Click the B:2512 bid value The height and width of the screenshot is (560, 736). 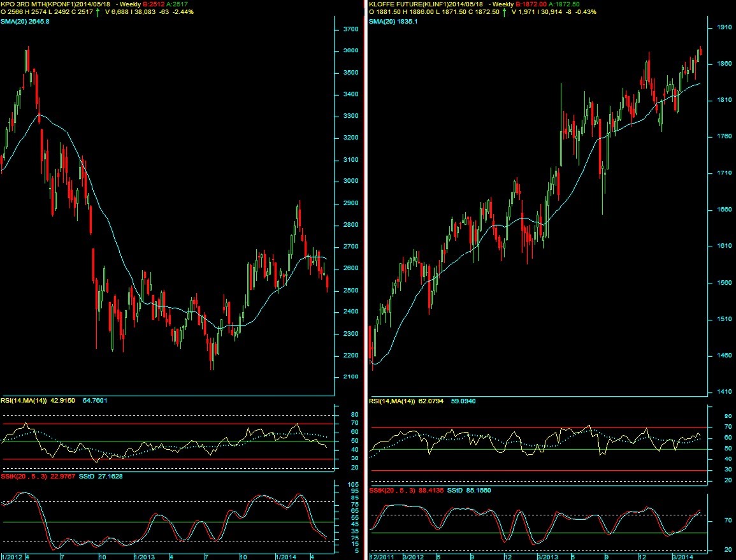[x=154, y=4]
